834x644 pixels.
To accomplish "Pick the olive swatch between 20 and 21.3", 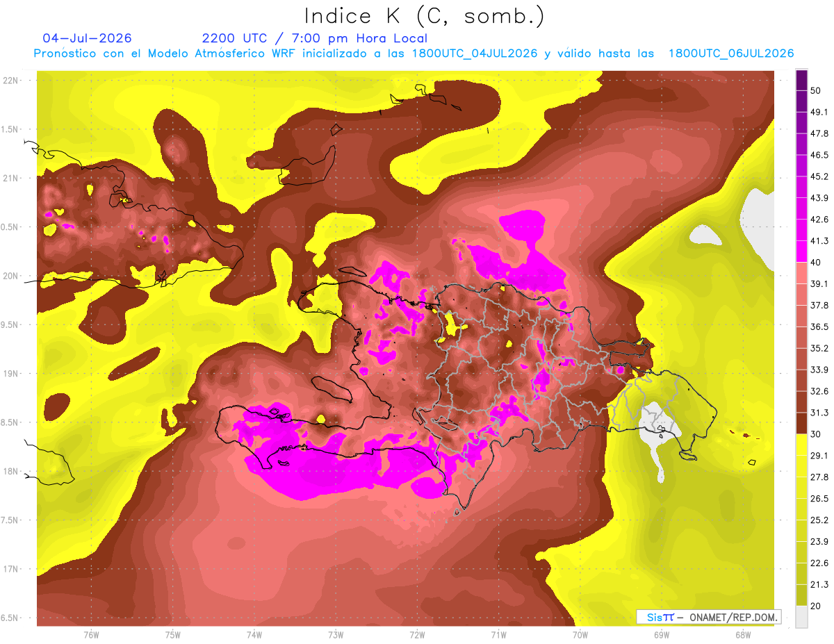I will coord(802,595).
